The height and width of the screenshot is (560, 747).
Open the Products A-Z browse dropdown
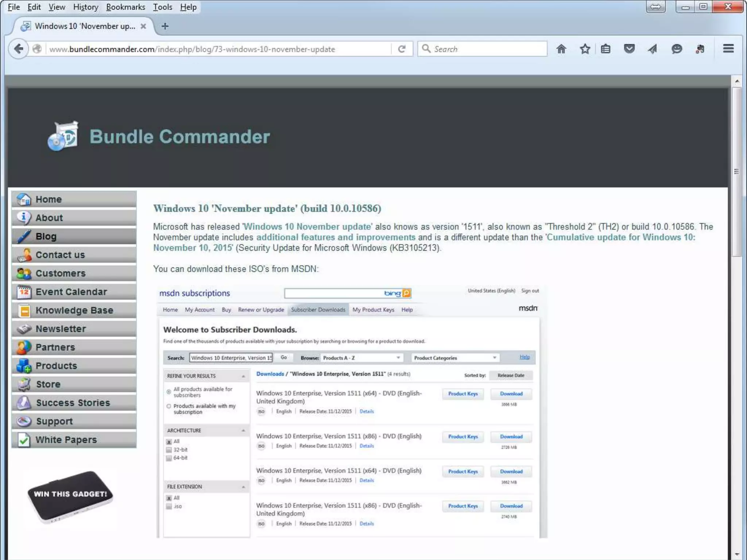point(361,358)
